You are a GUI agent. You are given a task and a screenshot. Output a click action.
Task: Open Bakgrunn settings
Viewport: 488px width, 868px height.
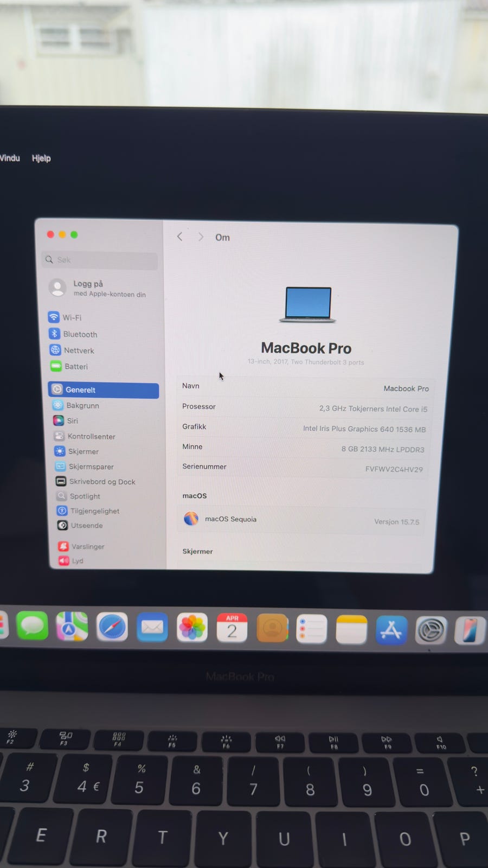[76, 405]
